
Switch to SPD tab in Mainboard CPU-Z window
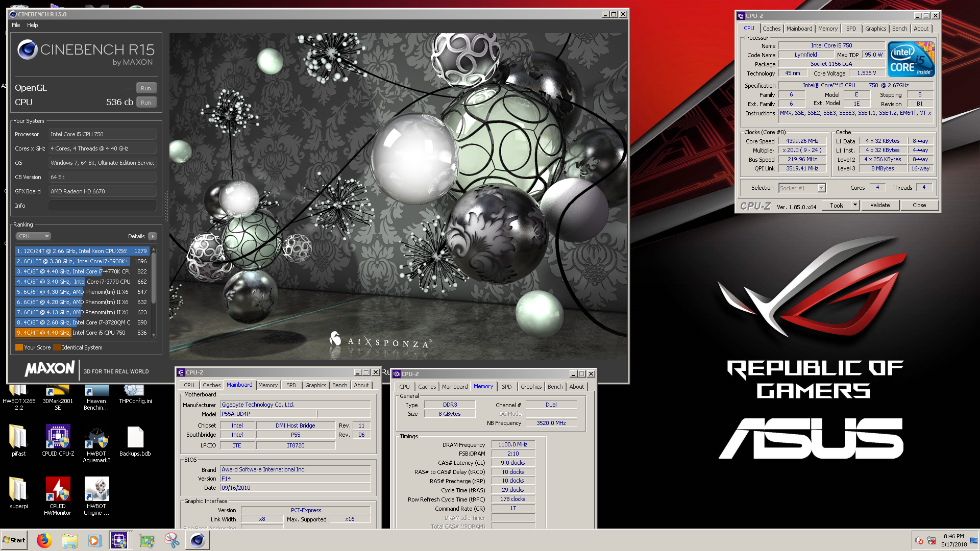[x=291, y=385]
